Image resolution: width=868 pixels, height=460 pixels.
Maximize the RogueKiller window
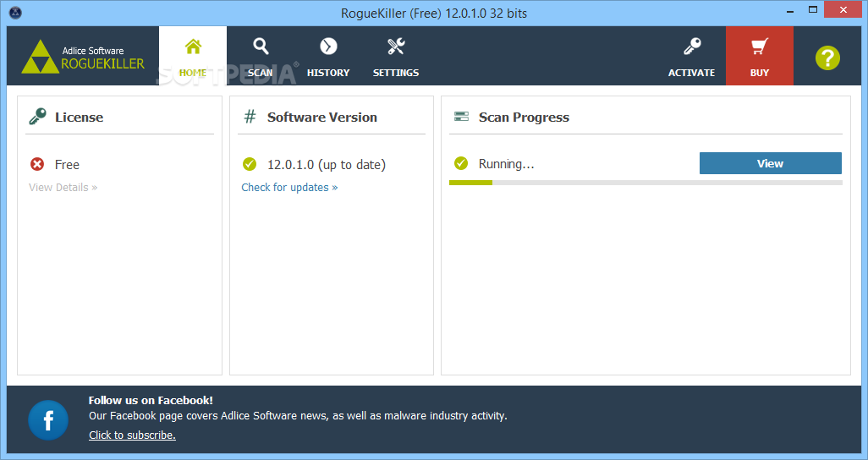[813, 10]
